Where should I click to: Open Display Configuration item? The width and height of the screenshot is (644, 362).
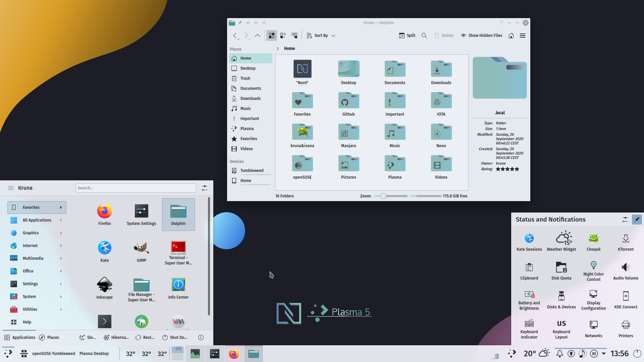click(x=593, y=300)
